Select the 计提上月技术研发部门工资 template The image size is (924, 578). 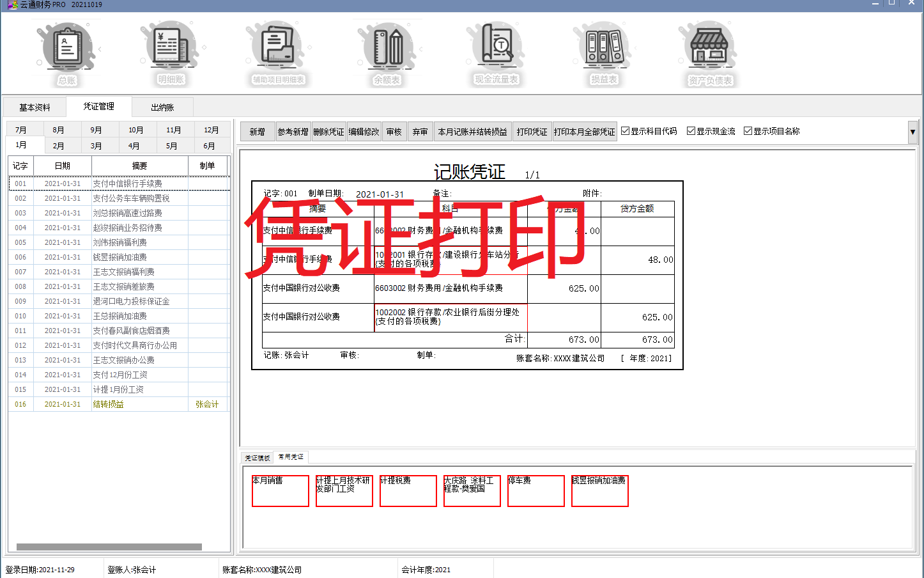click(x=344, y=491)
